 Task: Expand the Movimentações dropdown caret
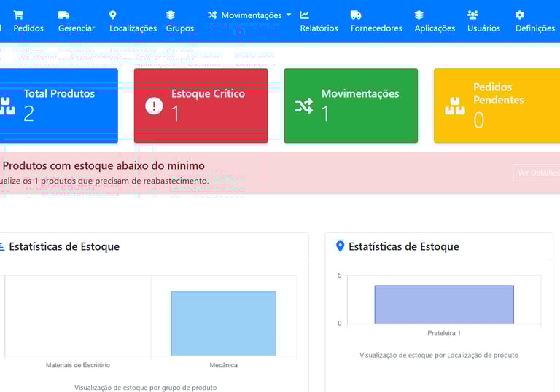[x=289, y=15]
